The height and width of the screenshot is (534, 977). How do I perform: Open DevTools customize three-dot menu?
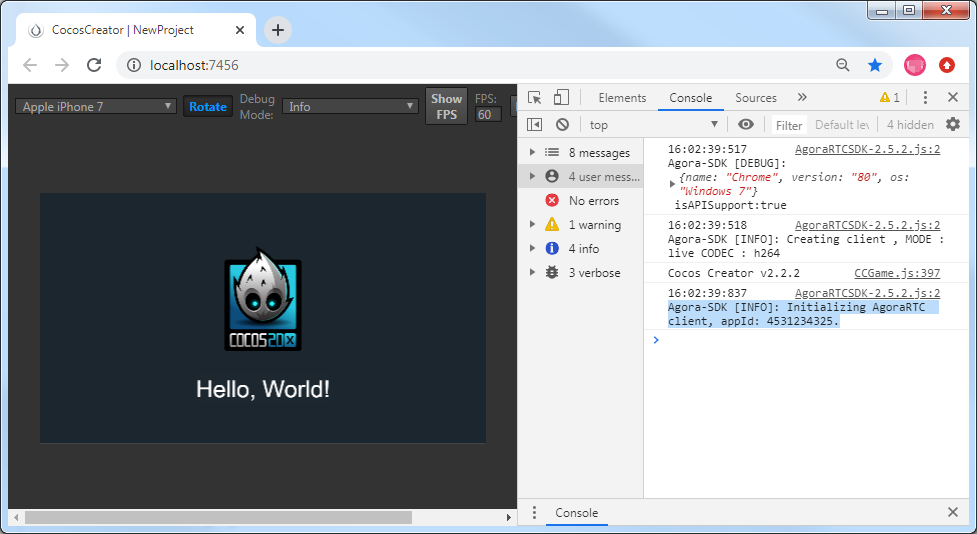(925, 97)
